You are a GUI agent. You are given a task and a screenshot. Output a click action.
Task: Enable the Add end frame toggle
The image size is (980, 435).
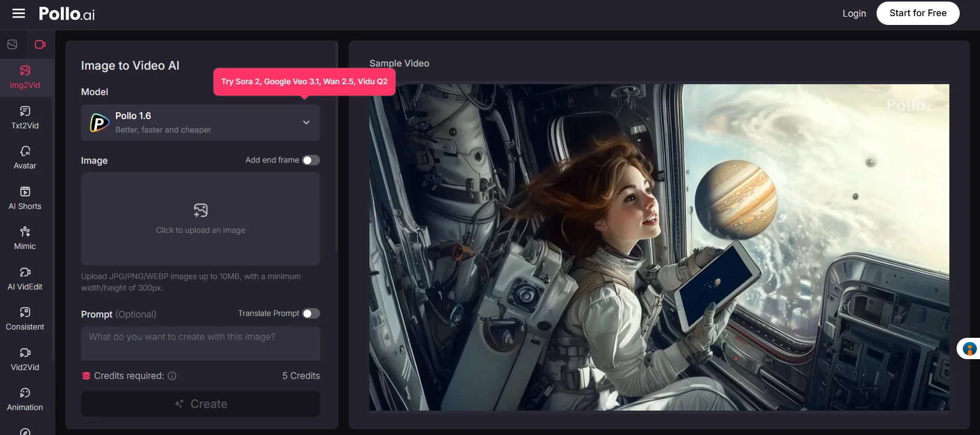click(311, 160)
